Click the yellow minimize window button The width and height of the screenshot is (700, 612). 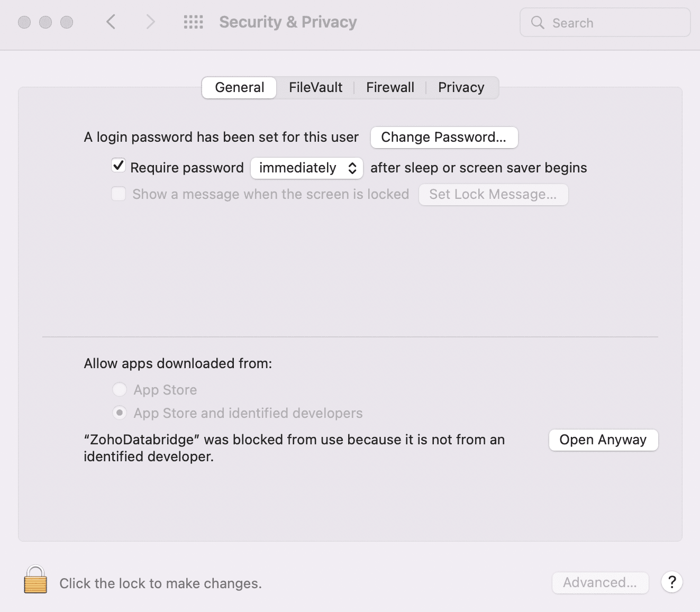[x=46, y=22]
